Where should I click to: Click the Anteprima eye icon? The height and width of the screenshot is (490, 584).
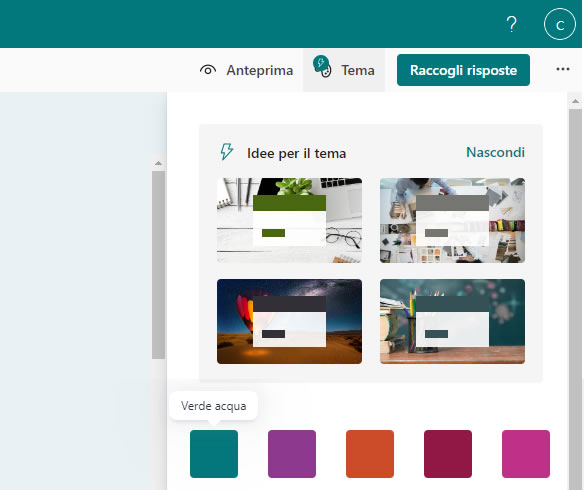[208, 70]
